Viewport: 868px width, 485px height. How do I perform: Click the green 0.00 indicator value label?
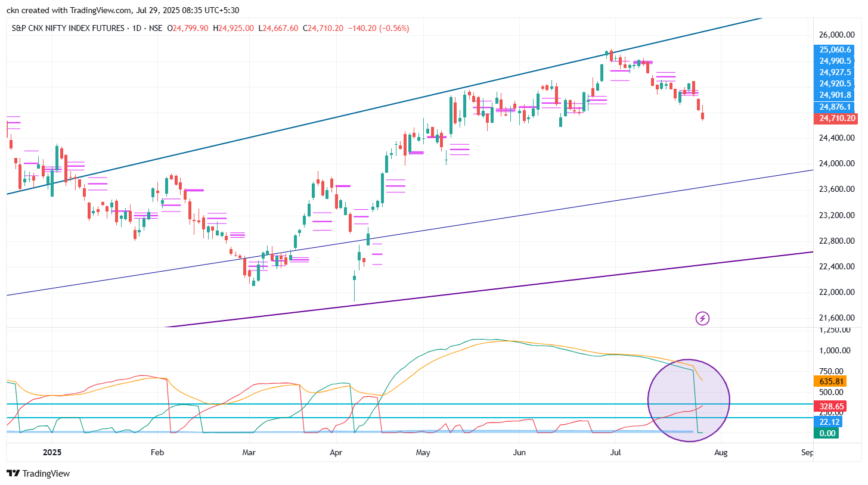click(826, 433)
